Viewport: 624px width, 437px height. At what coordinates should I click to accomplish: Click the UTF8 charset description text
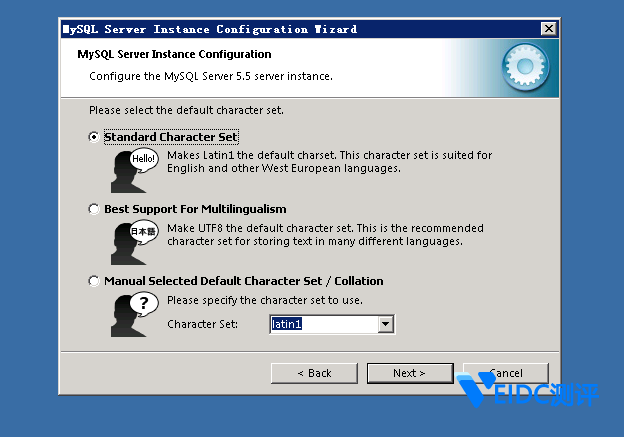point(325,235)
